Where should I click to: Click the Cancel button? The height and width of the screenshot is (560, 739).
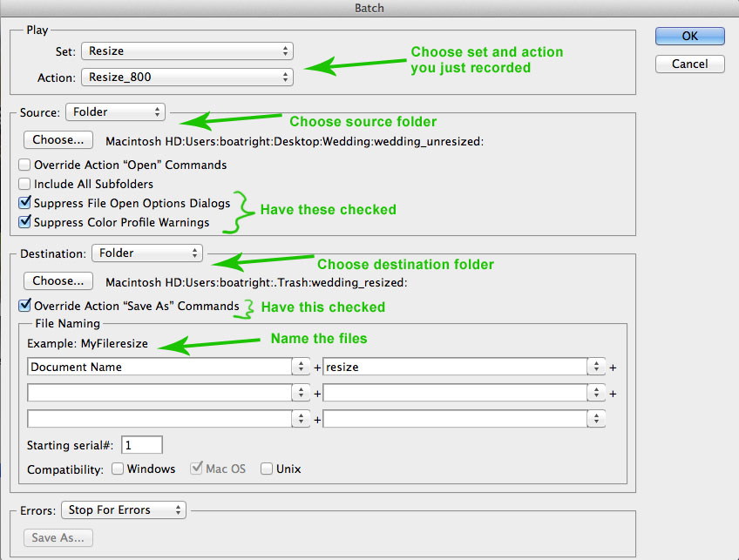point(689,64)
